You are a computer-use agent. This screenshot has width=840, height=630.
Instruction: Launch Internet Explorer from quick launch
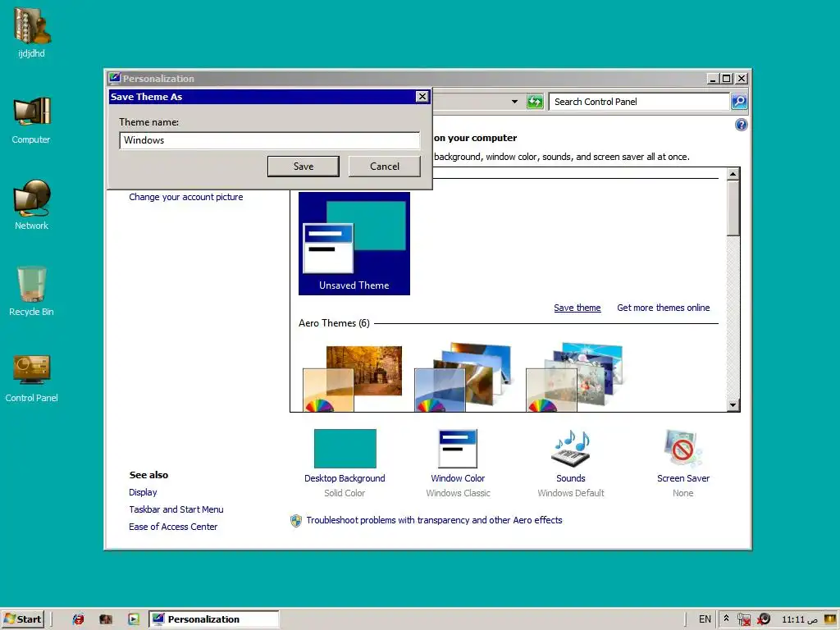[78, 619]
